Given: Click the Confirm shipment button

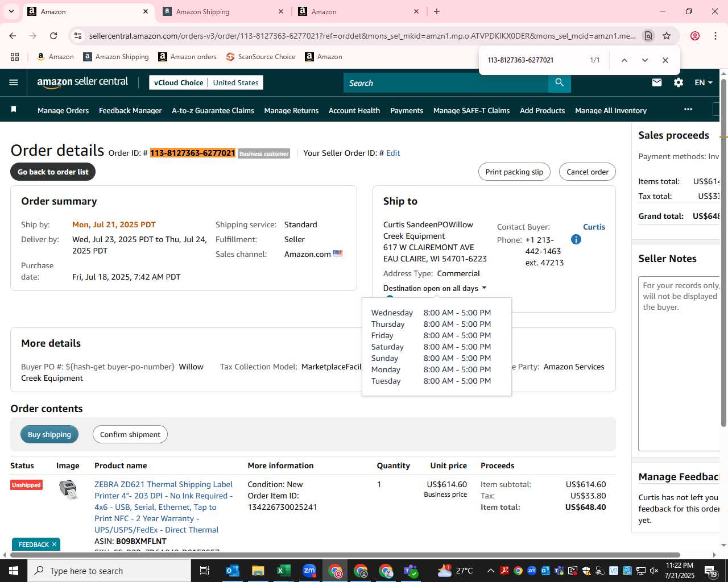Looking at the screenshot, I should pos(130,434).
